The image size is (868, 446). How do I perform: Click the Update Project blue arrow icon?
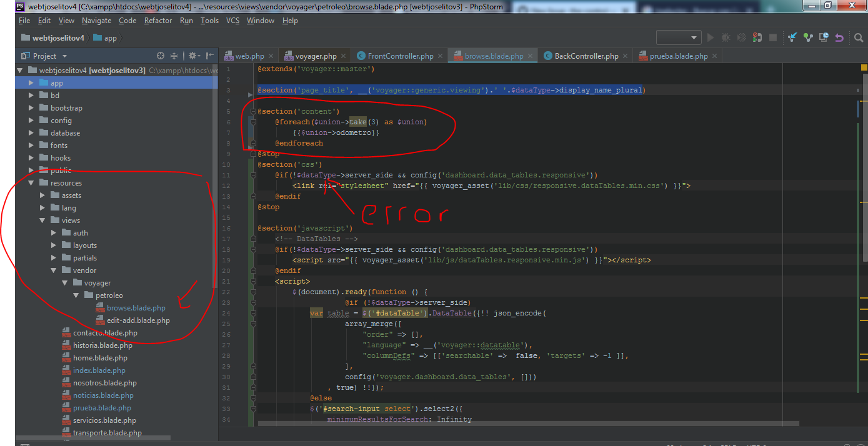pos(792,37)
